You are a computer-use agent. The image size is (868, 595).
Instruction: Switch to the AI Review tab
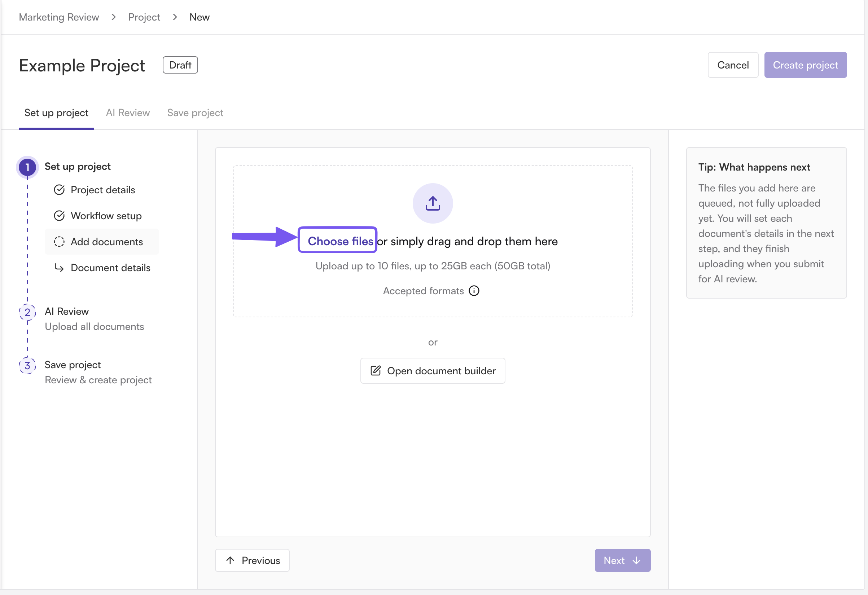point(128,113)
